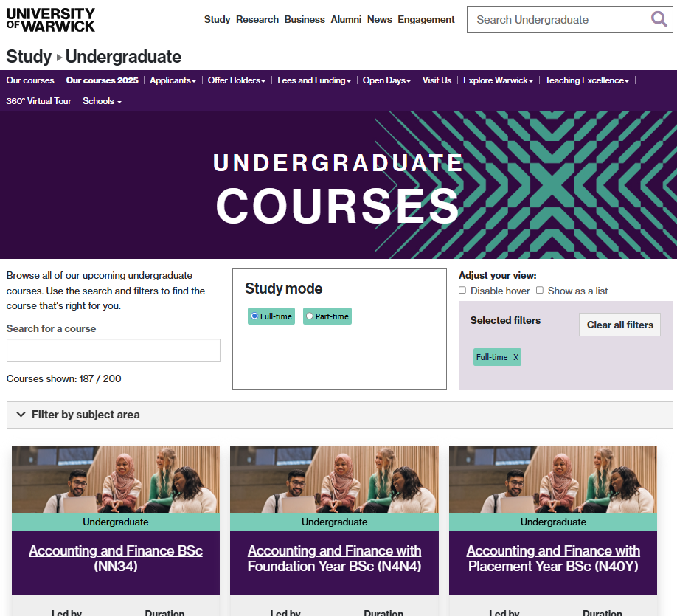
Task: Open the Explore Warwick dropdown
Action: [498, 80]
